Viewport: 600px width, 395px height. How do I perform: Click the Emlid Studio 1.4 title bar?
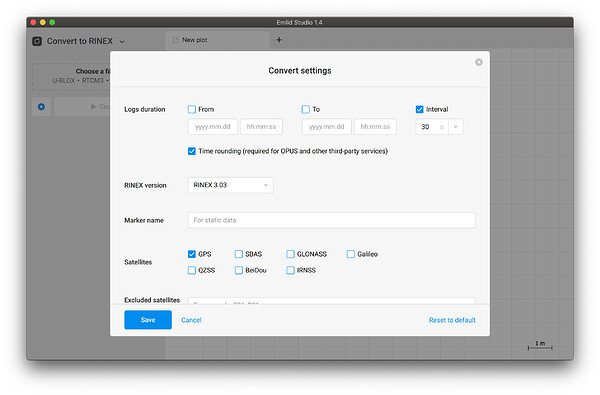(x=300, y=22)
